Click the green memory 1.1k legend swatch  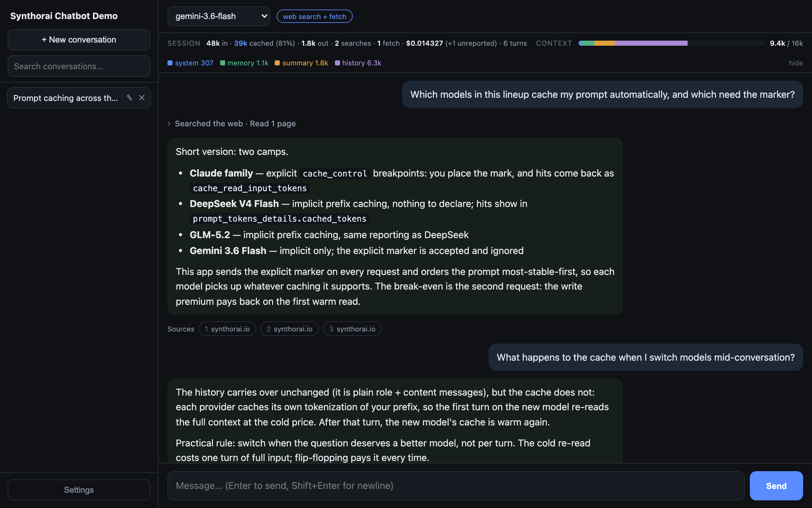[222, 63]
